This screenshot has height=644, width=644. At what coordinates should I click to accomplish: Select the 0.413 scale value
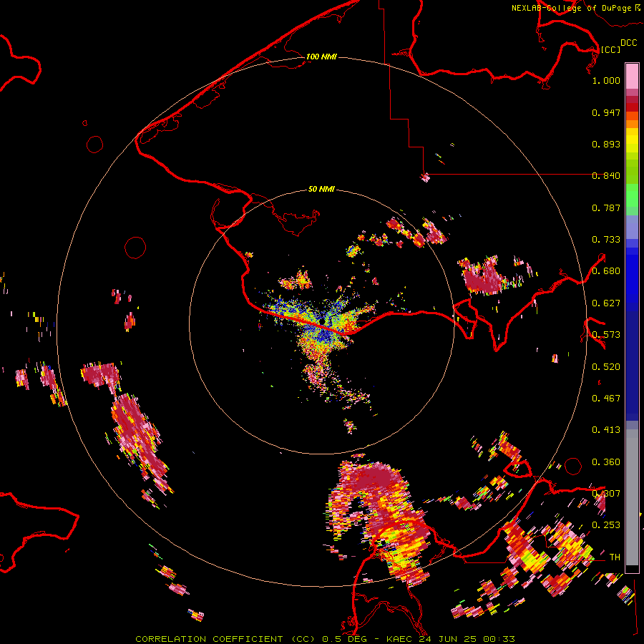tap(606, 430)
